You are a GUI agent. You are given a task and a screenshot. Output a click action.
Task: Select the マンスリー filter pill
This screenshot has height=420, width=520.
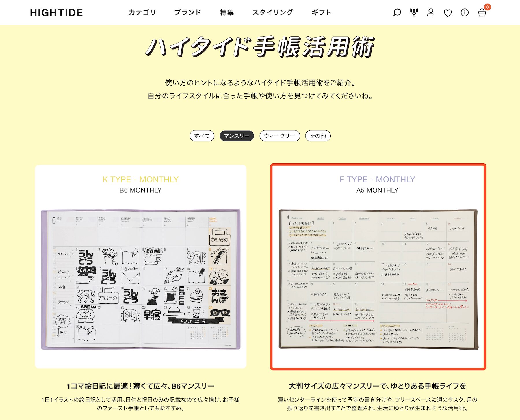click(x=237, y=136)
